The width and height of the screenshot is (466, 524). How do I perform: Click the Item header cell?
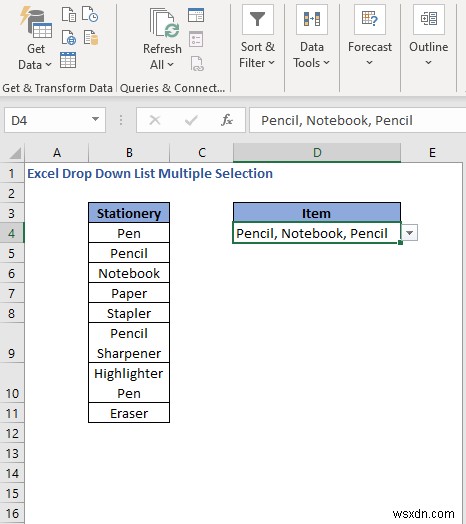(317, 213)
